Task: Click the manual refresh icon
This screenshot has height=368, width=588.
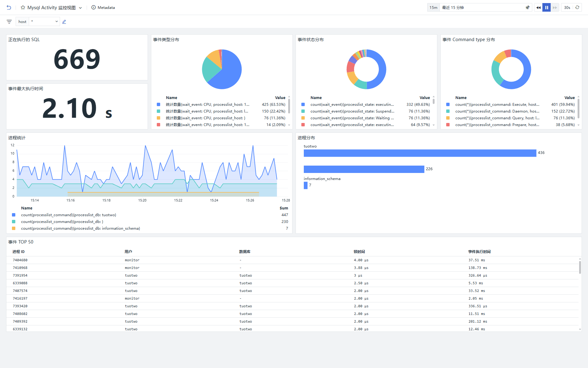Action: tap(577, 7)
